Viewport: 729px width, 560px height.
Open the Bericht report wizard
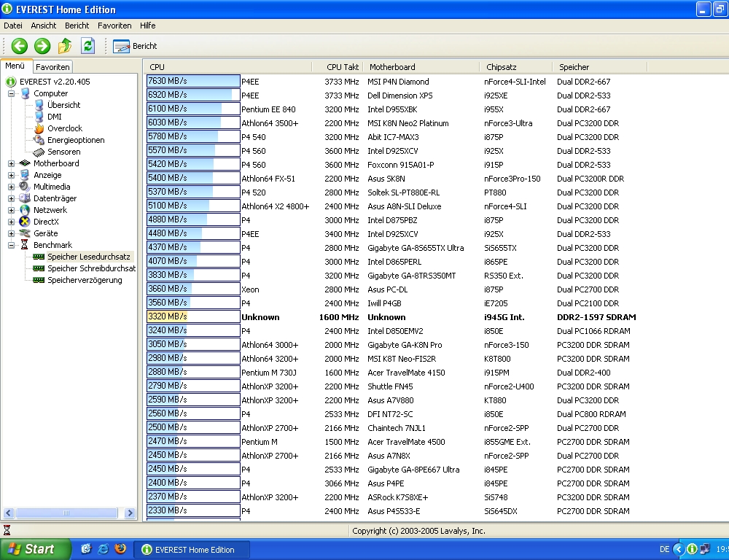(x=135, y=46)
